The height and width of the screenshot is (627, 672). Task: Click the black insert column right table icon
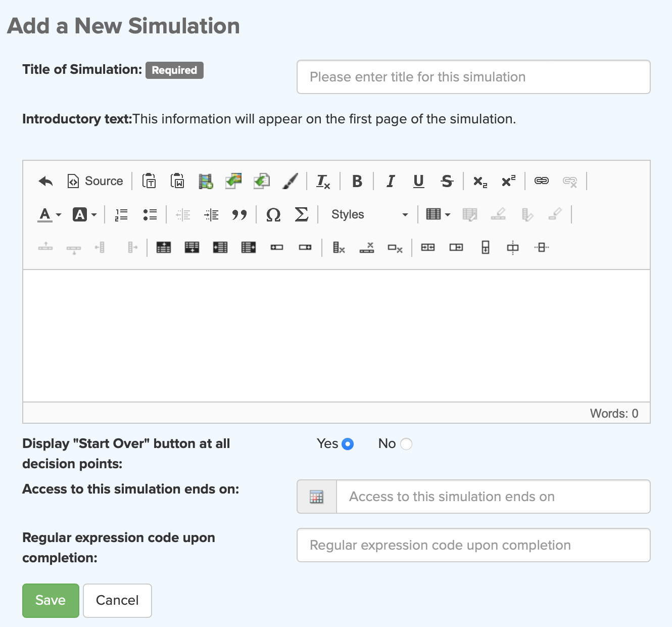point(249,247)
